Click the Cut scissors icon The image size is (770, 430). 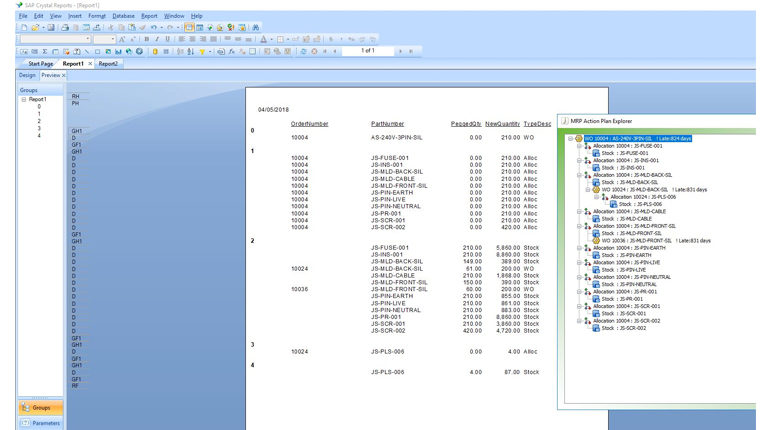tap(110, 27)
